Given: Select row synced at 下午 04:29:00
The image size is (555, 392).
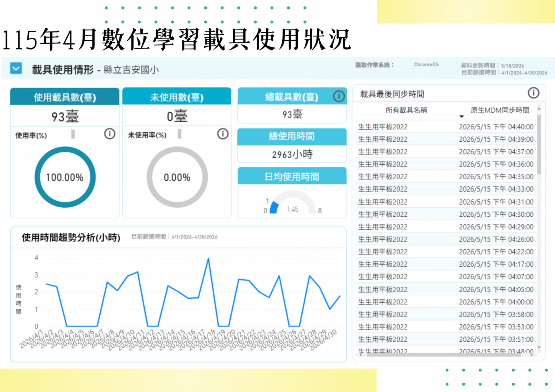Looking at the screenshot, I should point(446,227).
